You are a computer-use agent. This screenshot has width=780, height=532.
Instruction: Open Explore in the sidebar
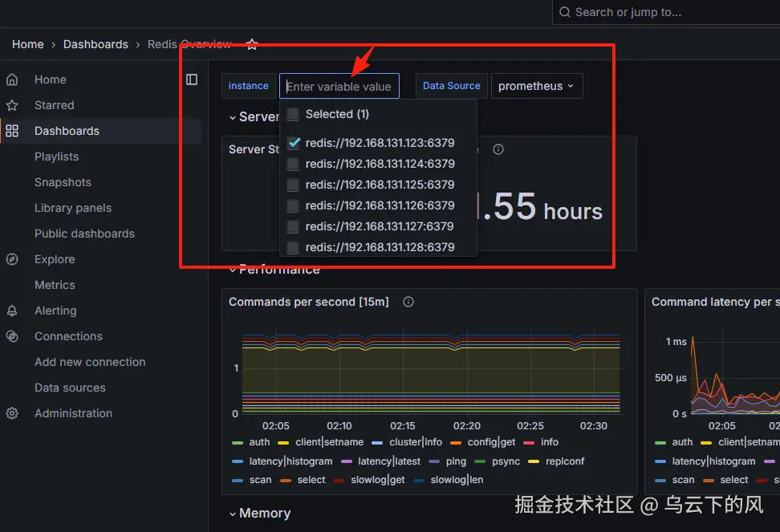[x=55, y=259]
